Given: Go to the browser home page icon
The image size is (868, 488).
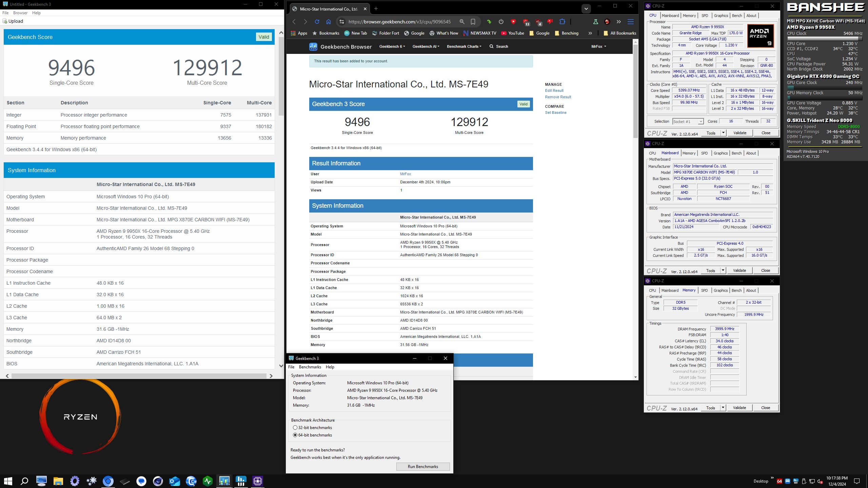Looking at the screenshot, I should 329,22.
